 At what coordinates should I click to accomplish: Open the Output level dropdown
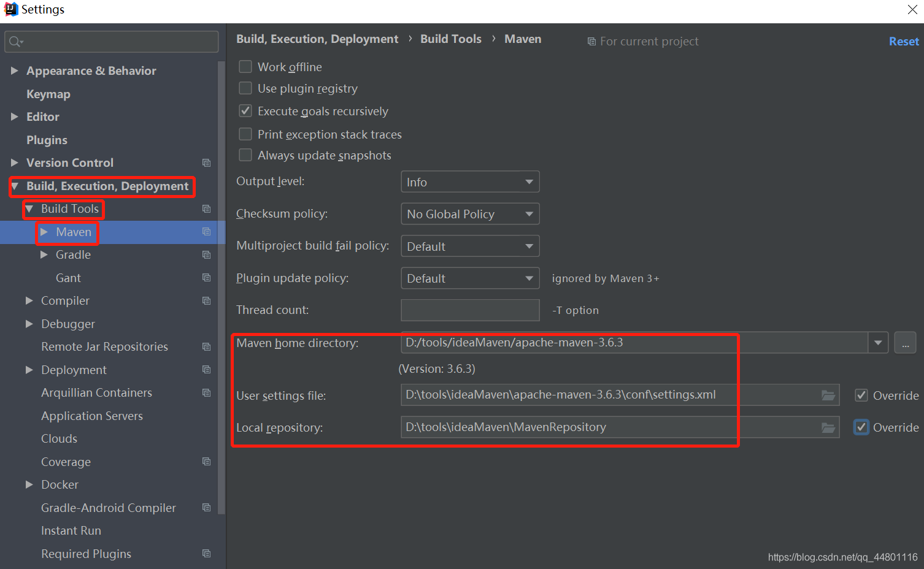[470, 182]
